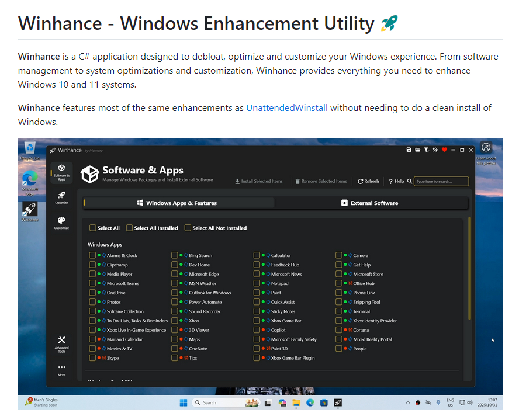The width and height of the screenshot is (519, 420).
Task: Click the Refresh button
Action: coord(368,181)
